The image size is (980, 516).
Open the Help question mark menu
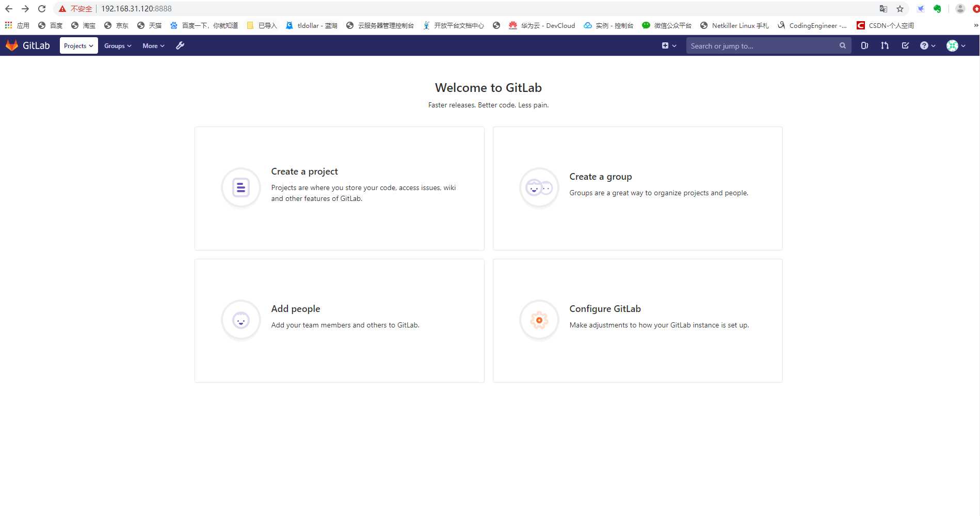click(x=927, y=45)
